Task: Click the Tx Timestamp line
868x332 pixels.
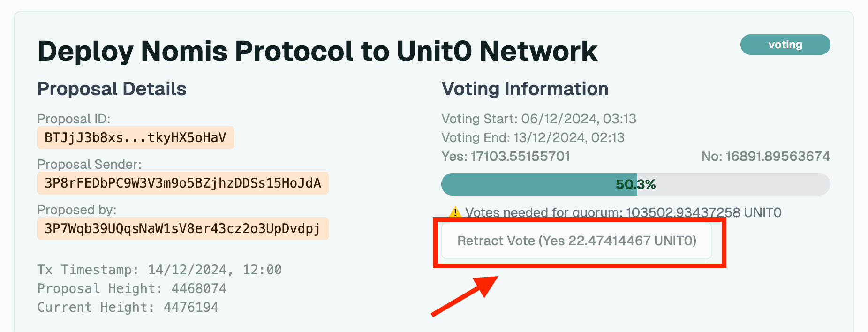Action: (x=159, y=270)
